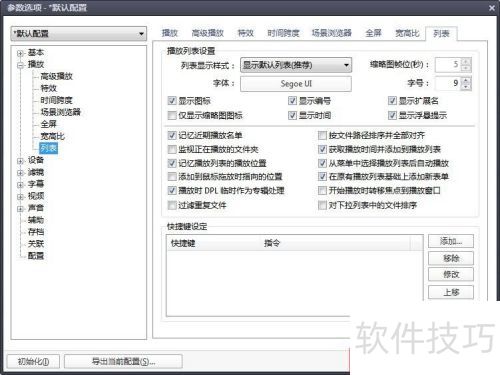Expand the 设备 tree node
The height and width of the screenshot is (375, 500).
pos(20,161)
